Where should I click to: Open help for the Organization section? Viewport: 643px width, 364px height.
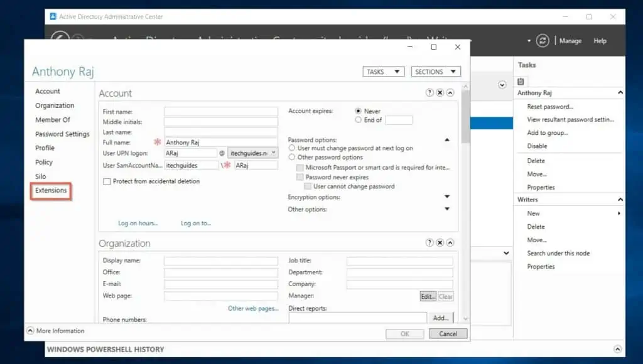430,243
